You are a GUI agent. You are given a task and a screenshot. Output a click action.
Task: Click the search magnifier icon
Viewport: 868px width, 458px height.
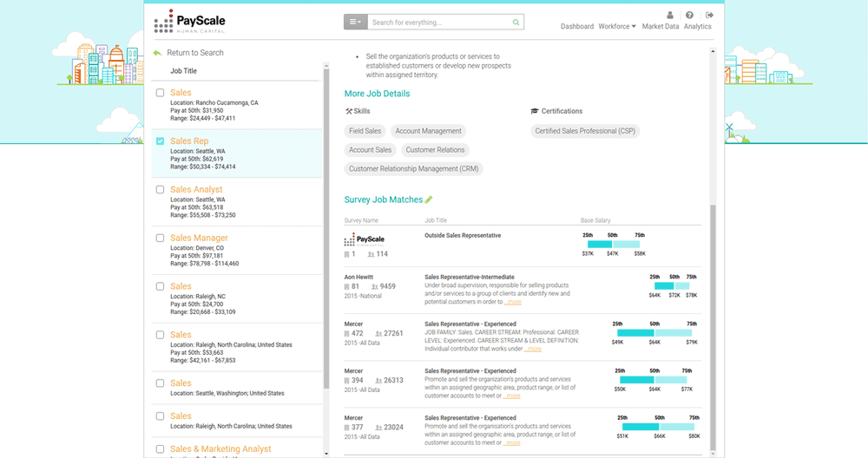tap(516, 23)
